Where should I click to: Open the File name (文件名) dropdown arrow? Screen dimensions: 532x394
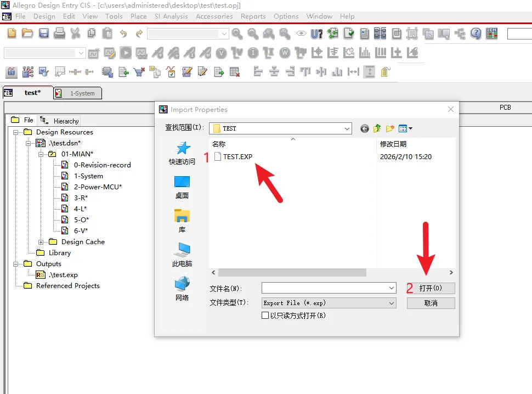pyautogui.click(x=391, y=288)
